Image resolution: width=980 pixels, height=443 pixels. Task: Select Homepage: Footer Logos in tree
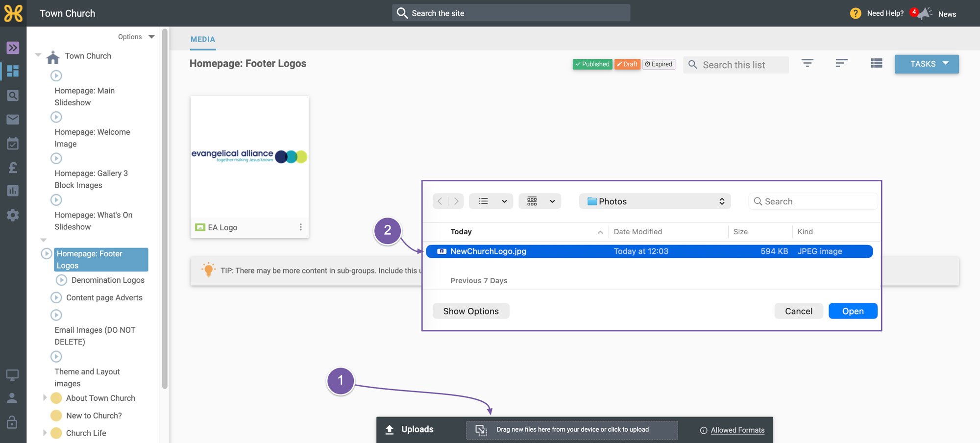(x=101, y=259)
